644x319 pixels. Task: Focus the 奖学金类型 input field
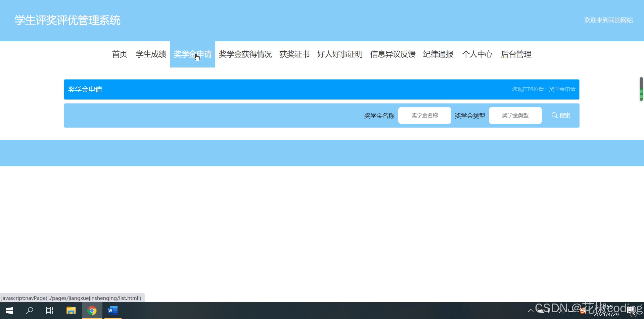[515, 115]
